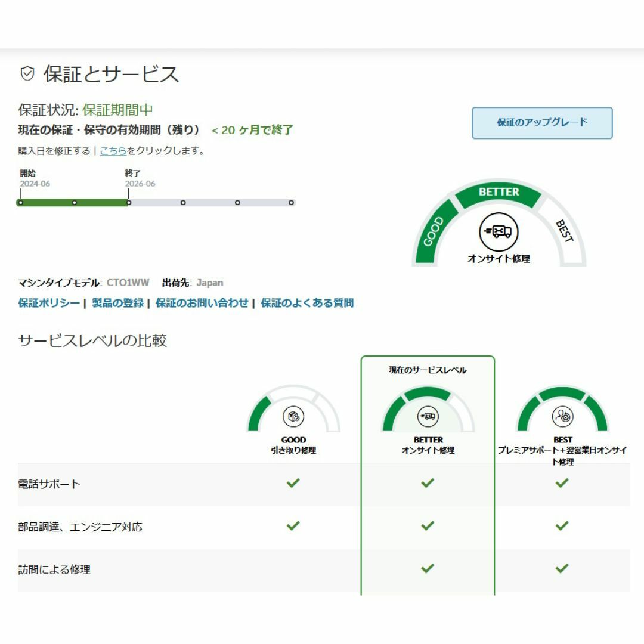Open the 製品の登録 link
The height and width of the screenshot is (644, 644).
118,303
